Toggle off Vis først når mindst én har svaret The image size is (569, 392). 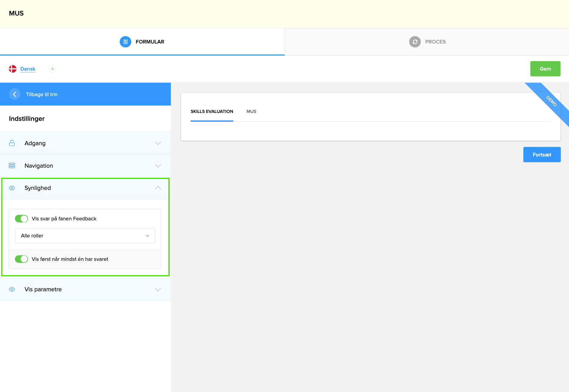point(21,259)
